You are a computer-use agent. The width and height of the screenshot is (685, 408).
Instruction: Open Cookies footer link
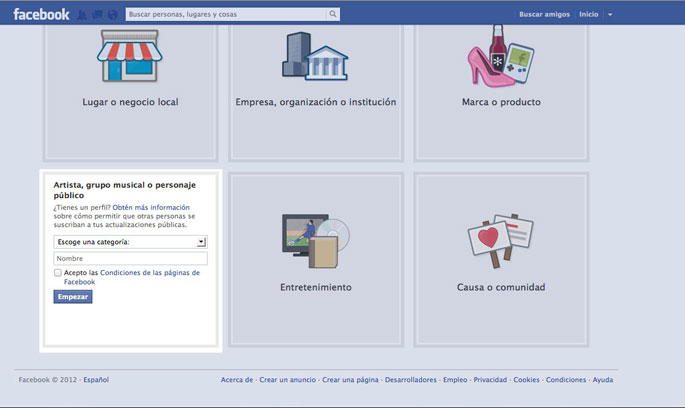pyautogui.click(x=526, y=380)
